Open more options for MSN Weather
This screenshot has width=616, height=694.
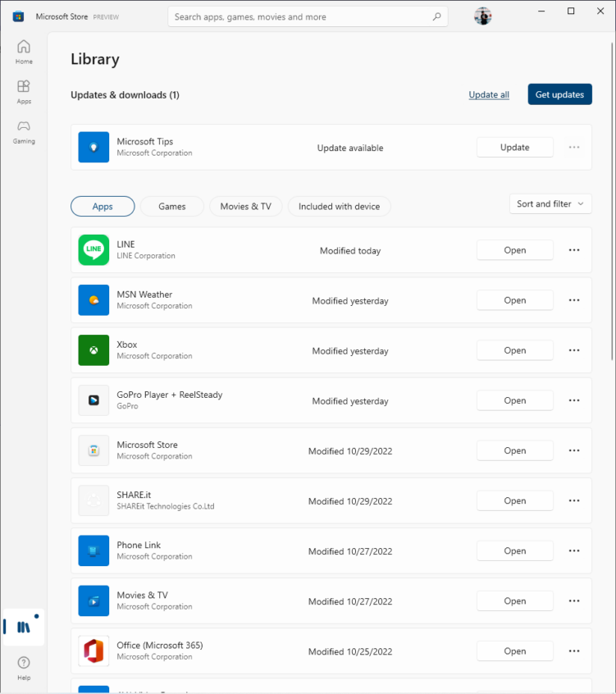click(574, 300)
